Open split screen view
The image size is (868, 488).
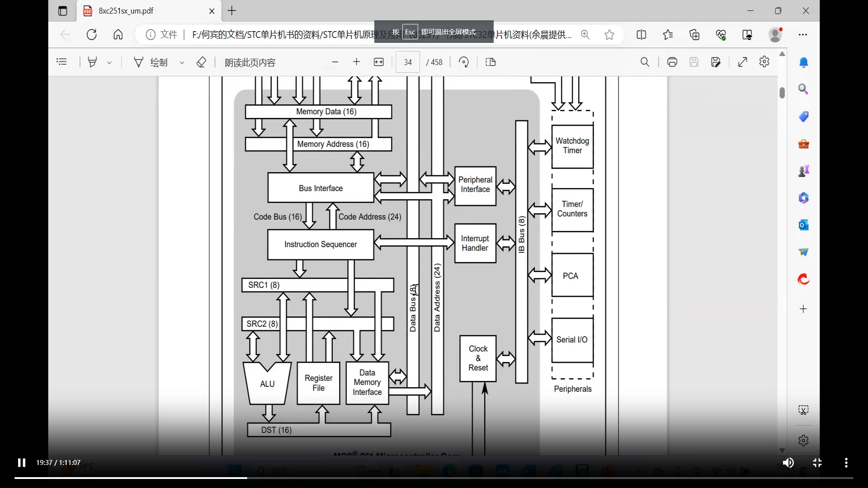(641, 35)
